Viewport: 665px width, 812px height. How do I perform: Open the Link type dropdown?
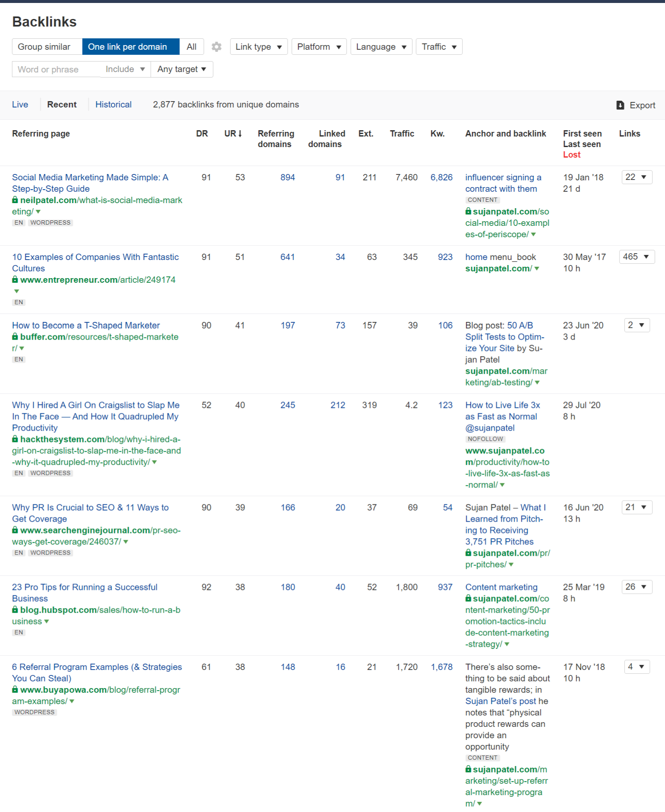(x=259, y=47)
